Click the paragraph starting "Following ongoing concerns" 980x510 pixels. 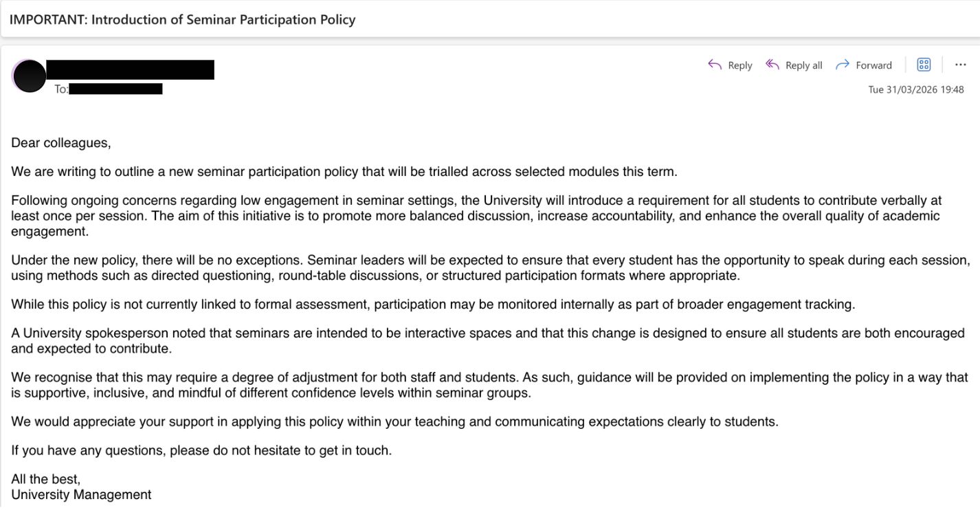pyautogui.click(x=476, y=216)
